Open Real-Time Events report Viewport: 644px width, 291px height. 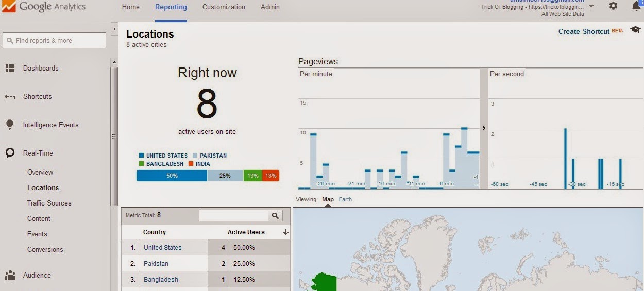[37, 234]
